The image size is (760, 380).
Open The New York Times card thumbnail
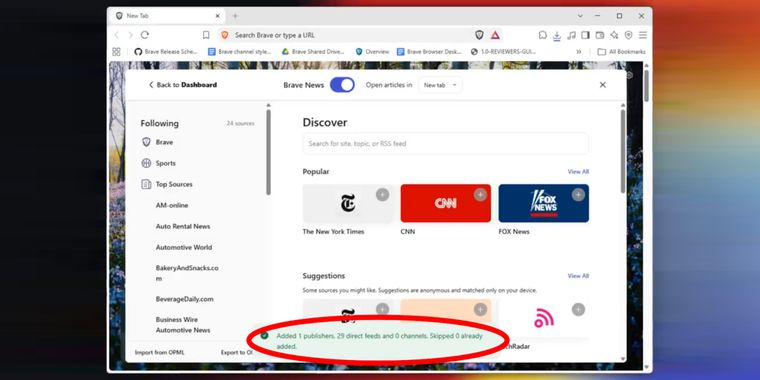[x=348, y=203]
